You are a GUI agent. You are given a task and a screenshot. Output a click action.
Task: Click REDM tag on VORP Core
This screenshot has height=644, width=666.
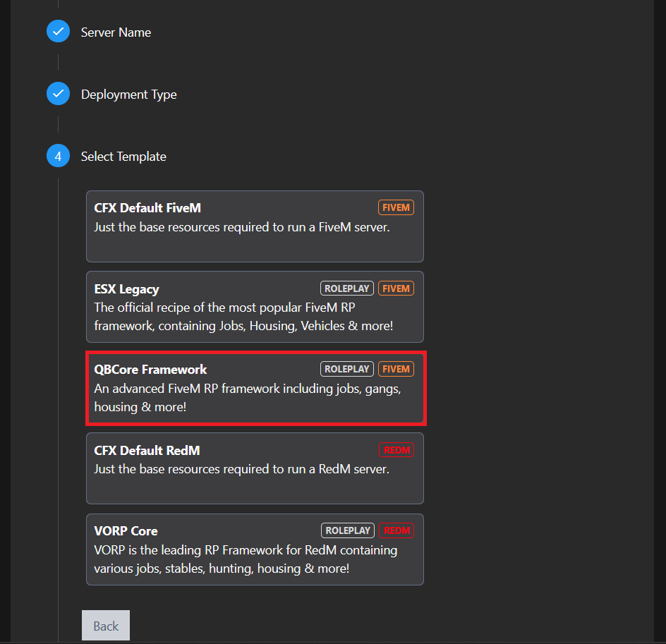pyautogui.click(x=396, y=530)
